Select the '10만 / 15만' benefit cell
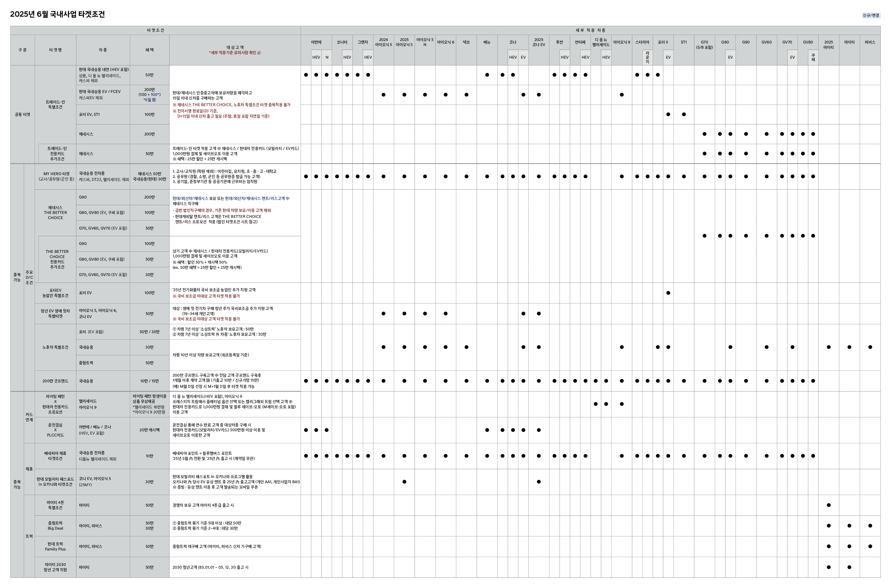This screenshot has height=588, width=891. point(150,381)
